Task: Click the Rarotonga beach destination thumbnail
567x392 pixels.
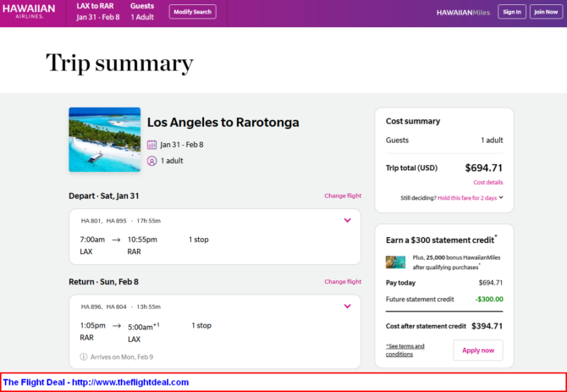Action: click(105, 140)
